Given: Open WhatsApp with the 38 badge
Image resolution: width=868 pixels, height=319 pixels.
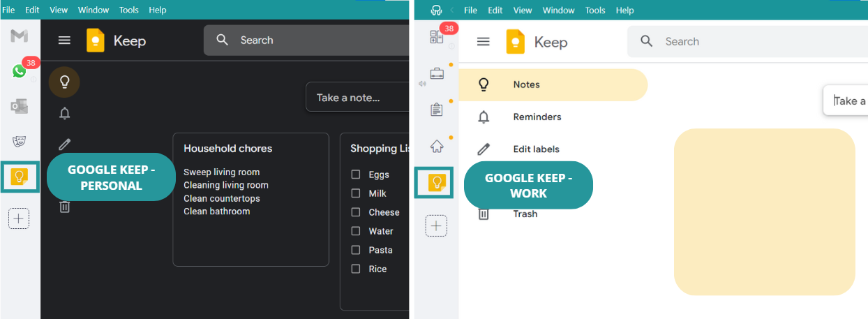Looking at the screenshot, I should click(20, 71).
